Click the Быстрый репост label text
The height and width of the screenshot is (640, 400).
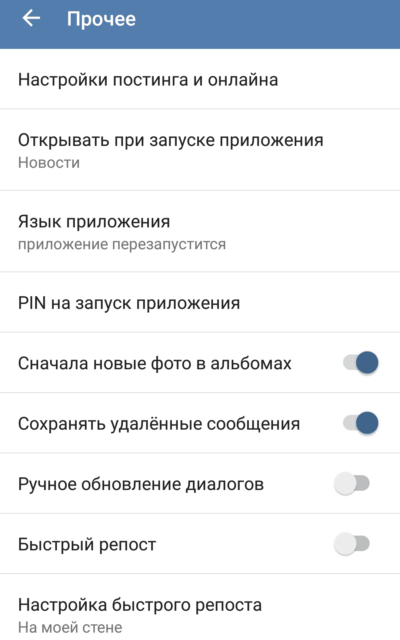click(x=87, y=545)
